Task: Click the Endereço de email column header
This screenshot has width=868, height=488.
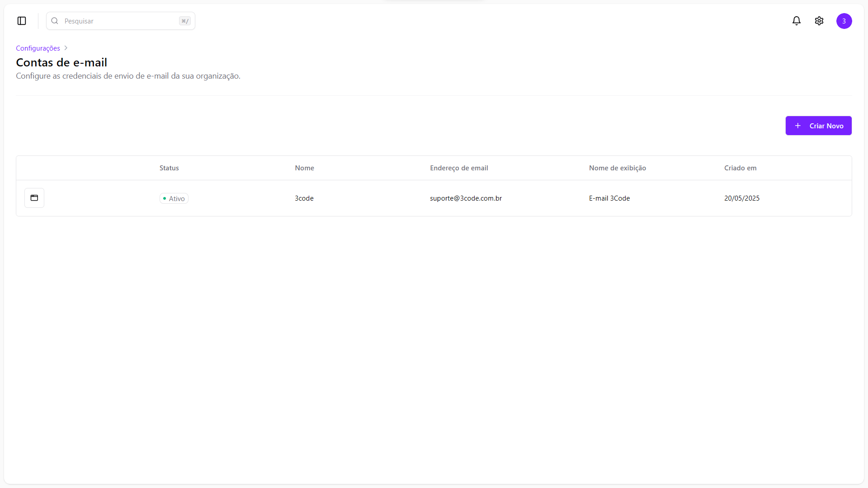Action: (459, 168)
